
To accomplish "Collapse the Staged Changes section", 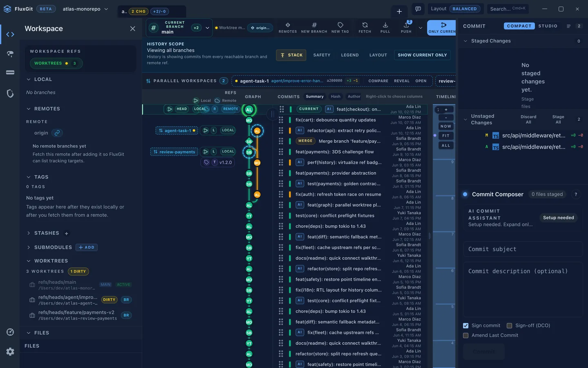I will (465, 41).
